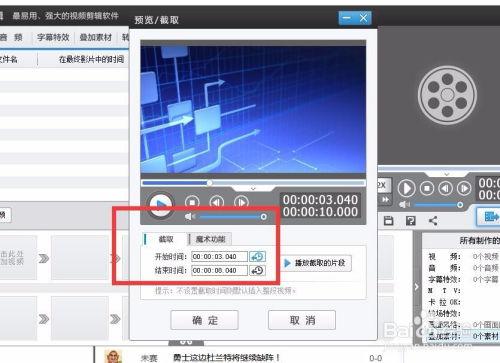The height and width of the screenshot is (363, 500).
Task: Open the 字幕特效 tab in the main window
Action: [x=53, y=37]
